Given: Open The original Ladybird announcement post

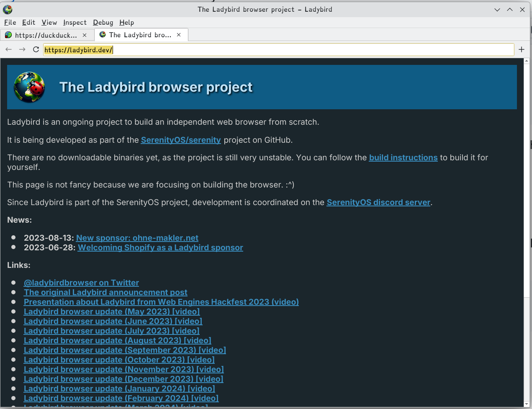Looking at the screenshot, I should (105, 292).
